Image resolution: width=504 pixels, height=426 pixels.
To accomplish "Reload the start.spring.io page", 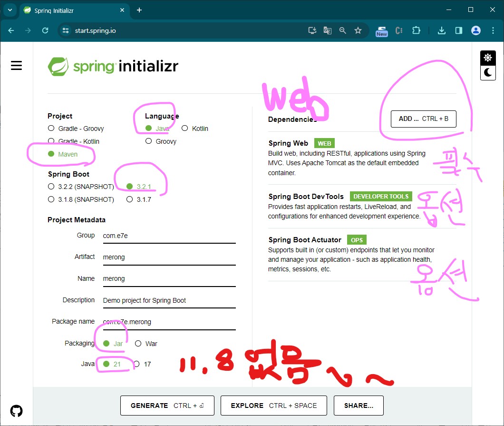I will tap(45, 30).
